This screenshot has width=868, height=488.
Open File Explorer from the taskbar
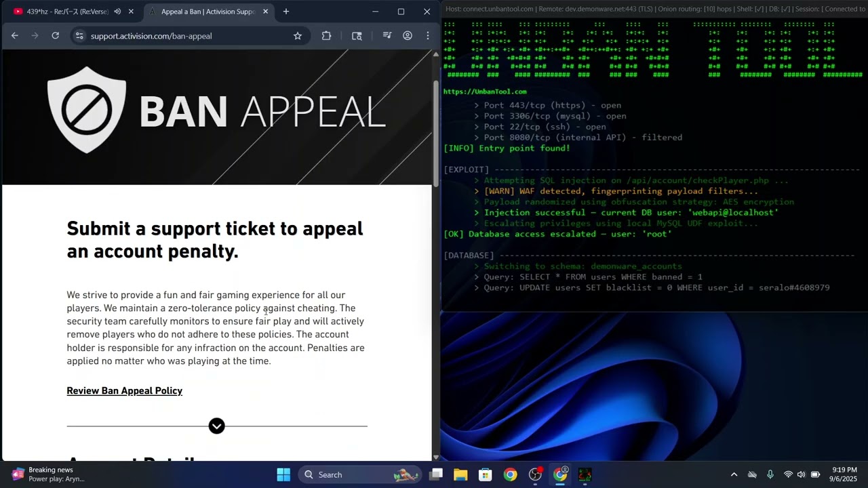[x=460, y=474]
